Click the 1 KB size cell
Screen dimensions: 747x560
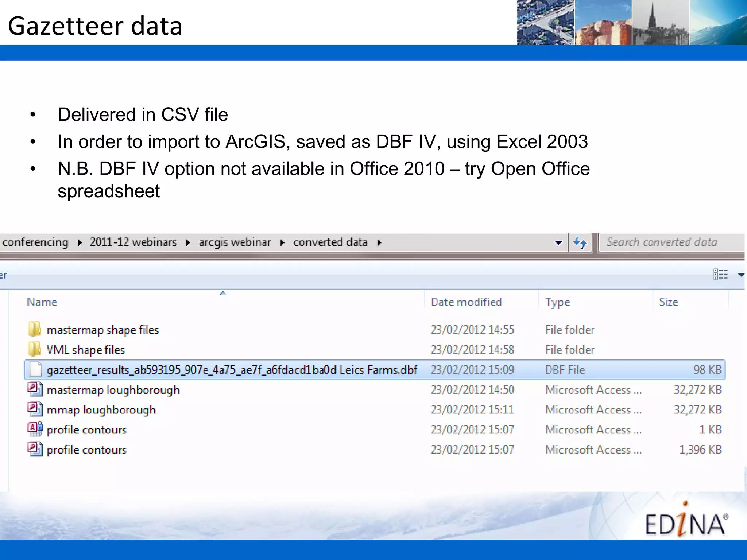pos(711,429)
